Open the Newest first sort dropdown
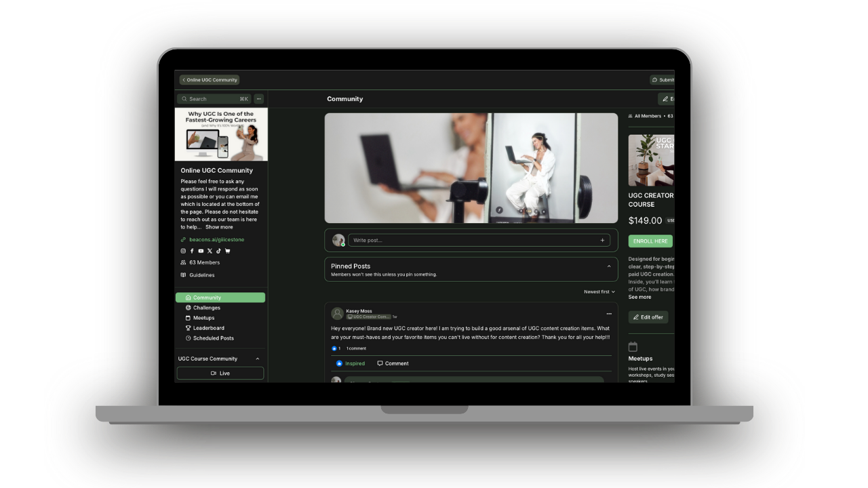Screen dimensions: 868x488 tap(599, 292)
